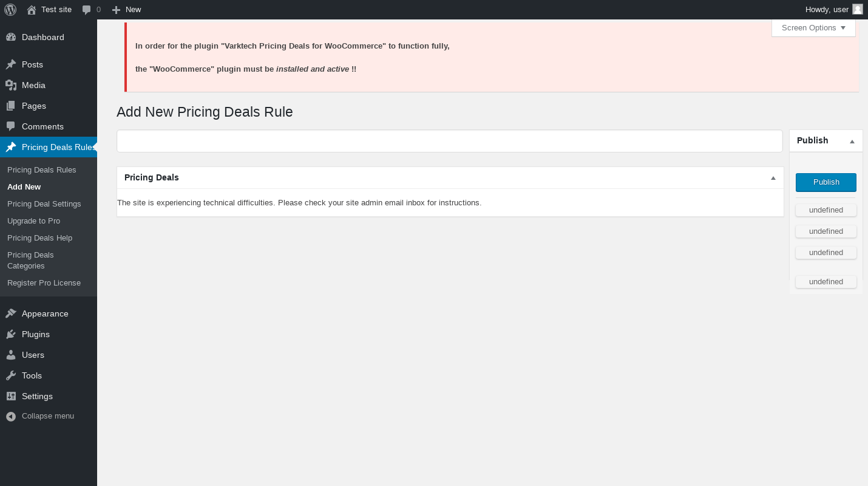
Task: Open Dashboard menu item
Action: (42, 37)
